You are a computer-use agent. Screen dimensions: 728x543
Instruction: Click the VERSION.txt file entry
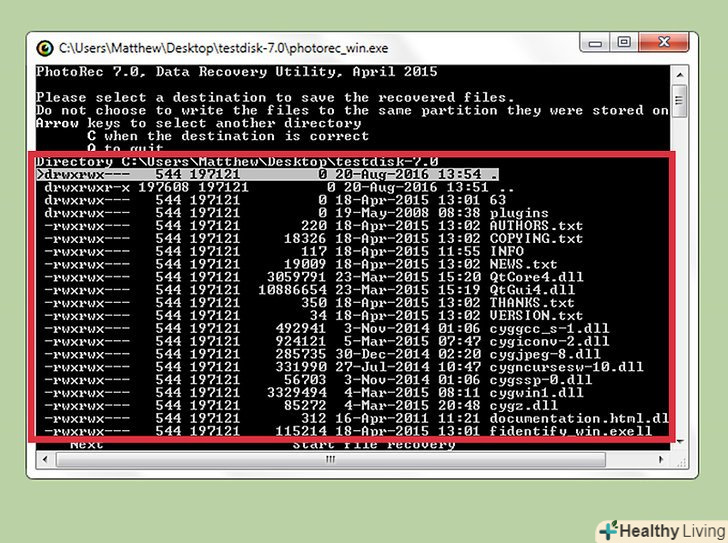[x=313, y=316]
